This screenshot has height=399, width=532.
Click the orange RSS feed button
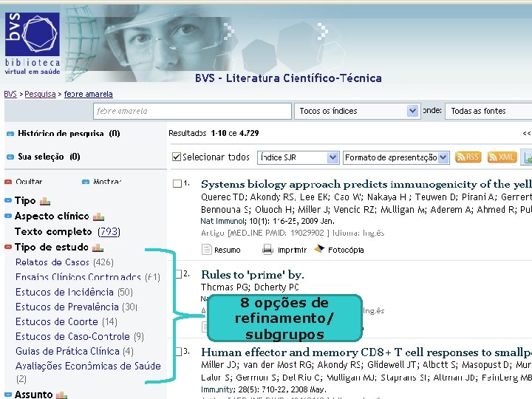[x=468, y=157]
